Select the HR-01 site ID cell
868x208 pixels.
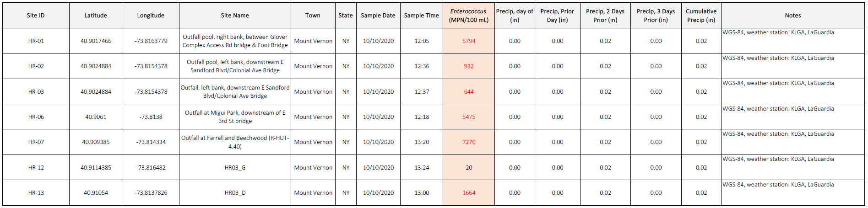(36, 41)
